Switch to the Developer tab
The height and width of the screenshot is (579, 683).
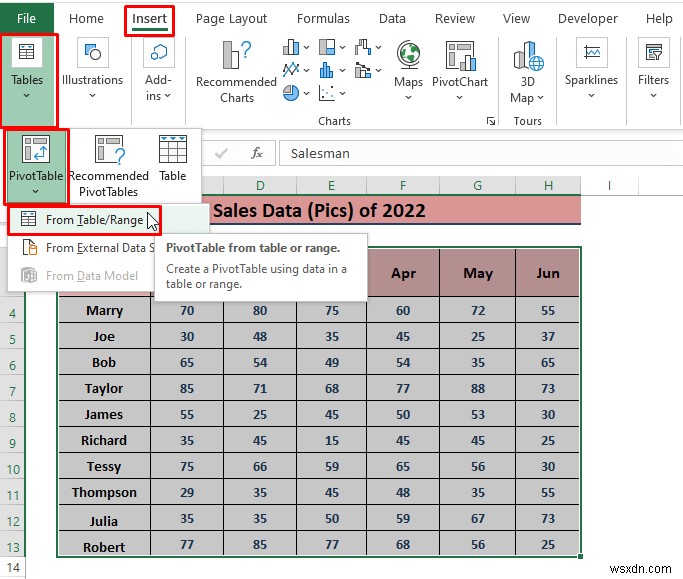[588, 18]
